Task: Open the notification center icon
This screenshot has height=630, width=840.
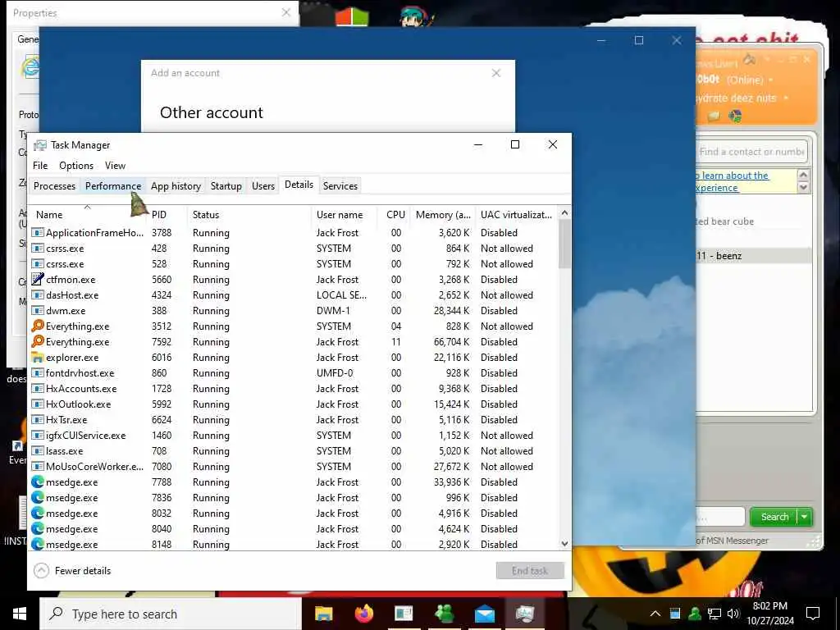Action: point(813,614)
